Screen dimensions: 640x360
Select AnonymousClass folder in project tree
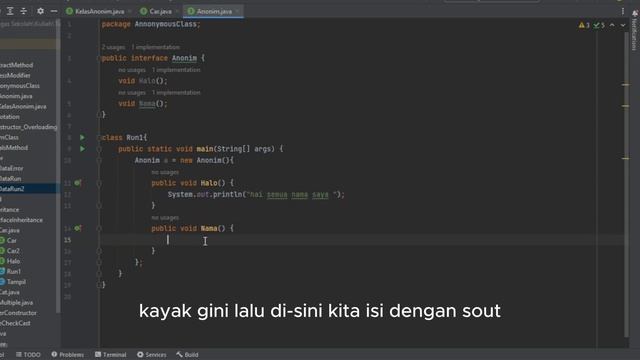[20, 86]
